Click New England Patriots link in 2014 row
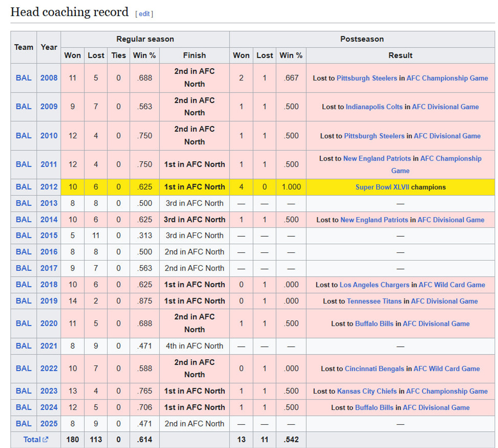Image resolution: width=498 pixels, height=448 pixels. click(374, 220)
